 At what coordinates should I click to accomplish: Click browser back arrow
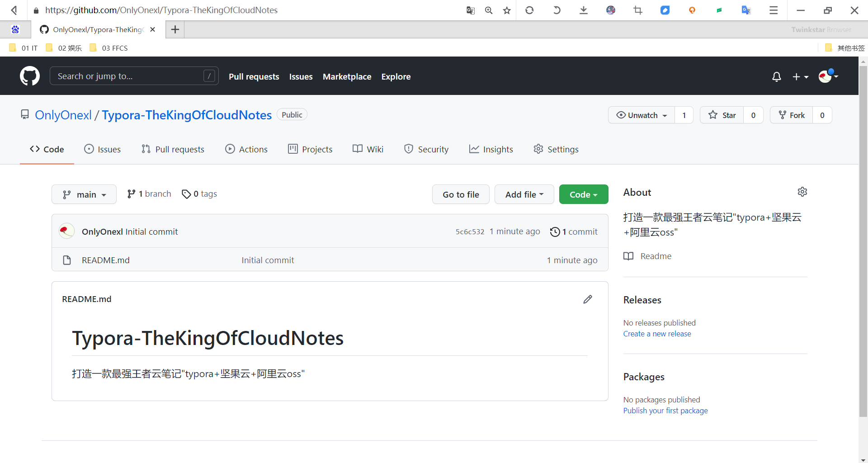click(x=14, y=10)
